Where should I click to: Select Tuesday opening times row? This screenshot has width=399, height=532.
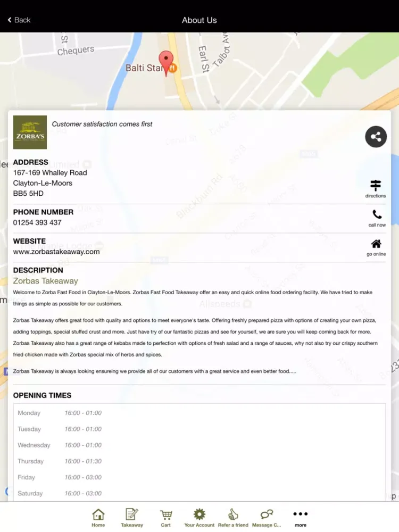(199, 429)
